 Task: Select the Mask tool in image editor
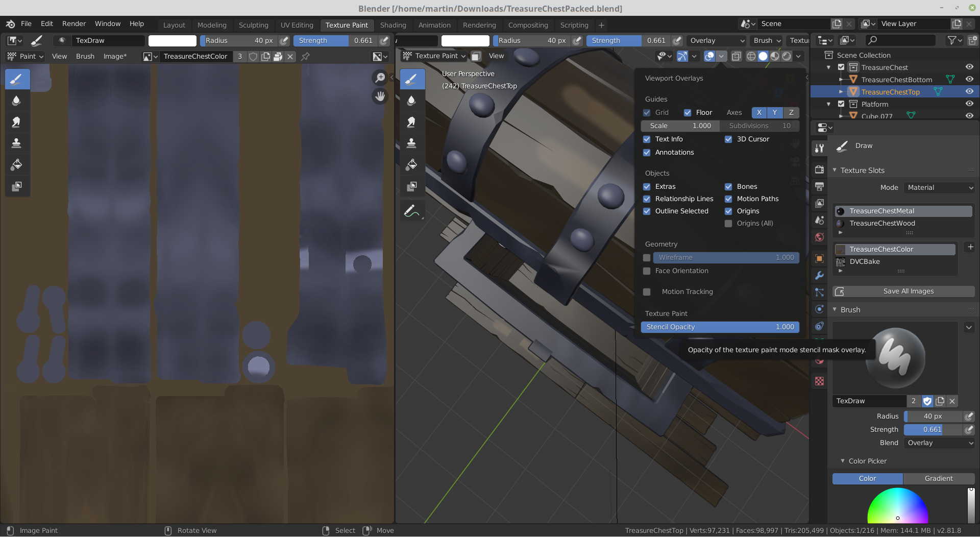click(17, 186)
